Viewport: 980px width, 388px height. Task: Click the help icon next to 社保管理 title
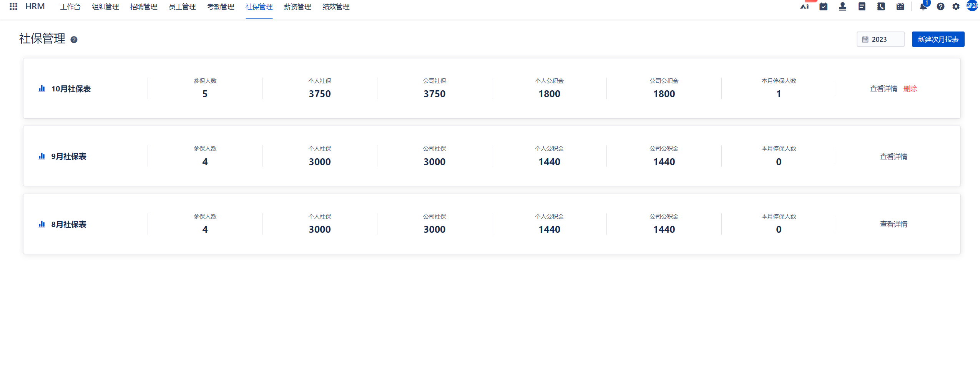coord(74,40)
